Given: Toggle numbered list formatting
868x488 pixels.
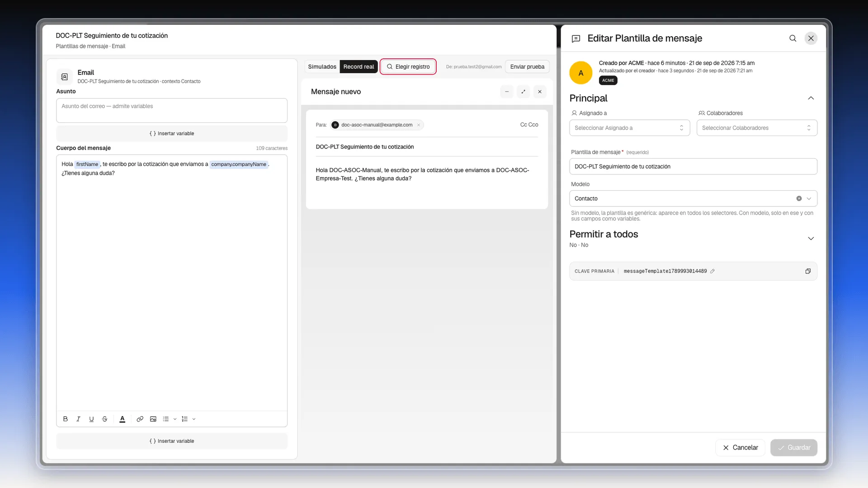Looking at the screenshot, I should coord(184,419).
